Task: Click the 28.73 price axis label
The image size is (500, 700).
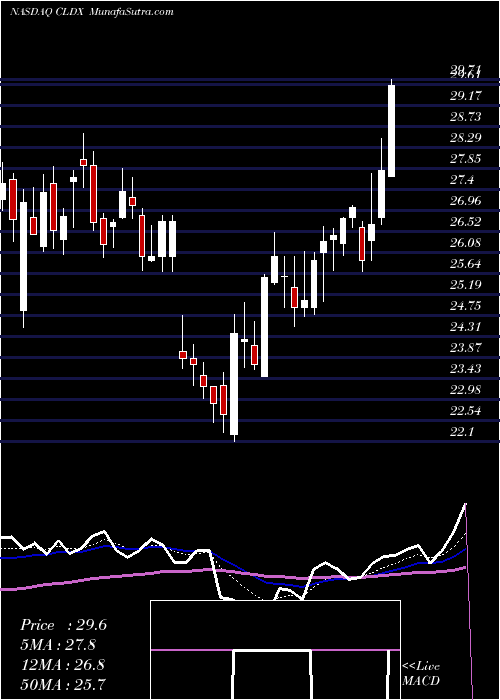Action: click(466, 117)
